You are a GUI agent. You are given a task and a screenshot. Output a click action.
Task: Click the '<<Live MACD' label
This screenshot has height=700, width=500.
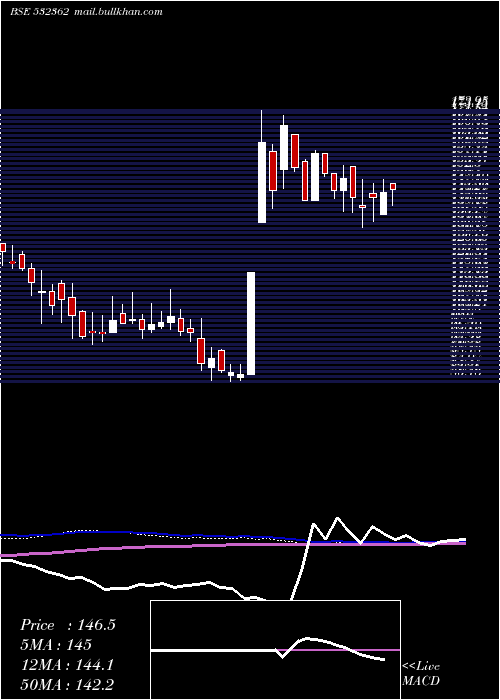pos(421,674)
